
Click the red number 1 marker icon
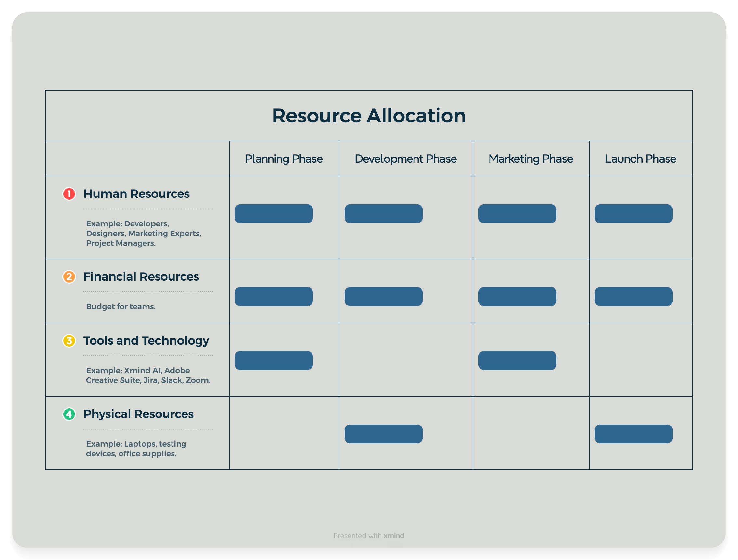point(69,194)
